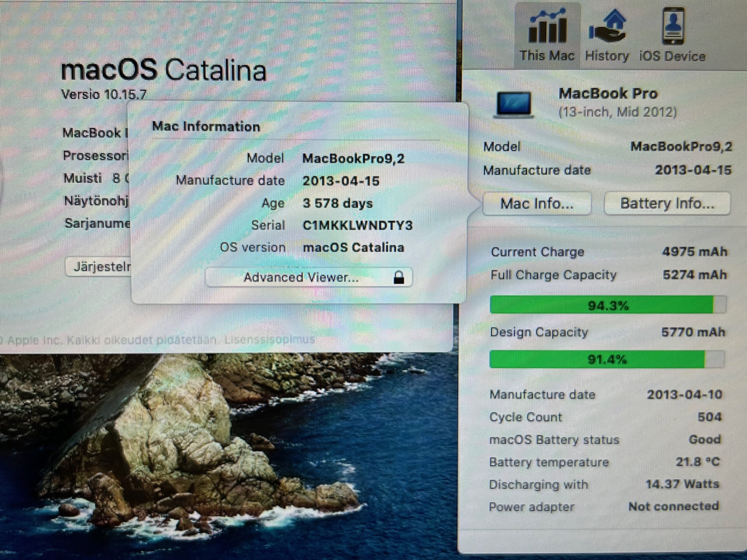The height and width of the screenshot is (560, 747).
Task: Click Design Capacity value 5770 mAh
Action: 693,332
